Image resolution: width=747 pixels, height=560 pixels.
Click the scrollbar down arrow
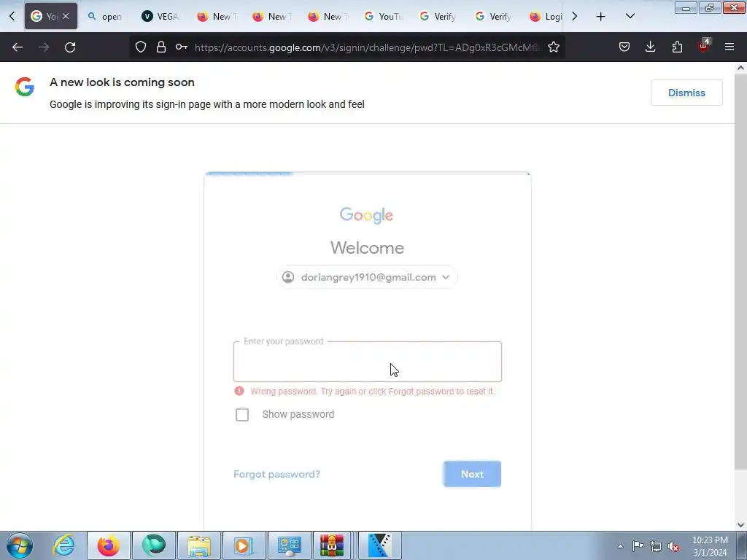(x=741, y=525)
